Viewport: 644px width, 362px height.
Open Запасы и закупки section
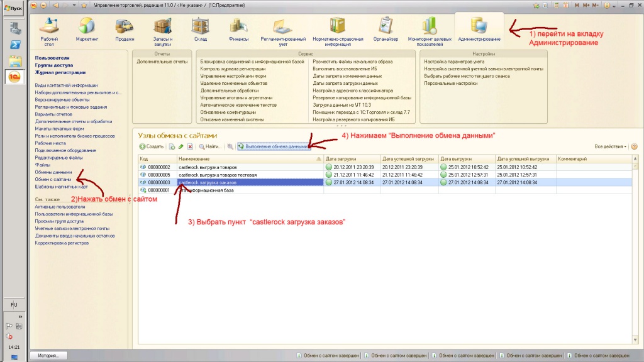point(163,31)
